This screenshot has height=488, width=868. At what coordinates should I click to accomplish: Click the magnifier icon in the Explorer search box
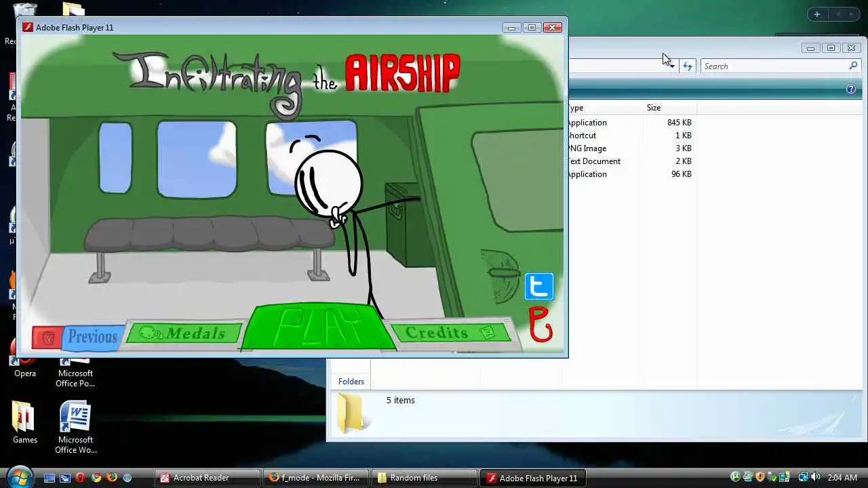click(853, 66)
